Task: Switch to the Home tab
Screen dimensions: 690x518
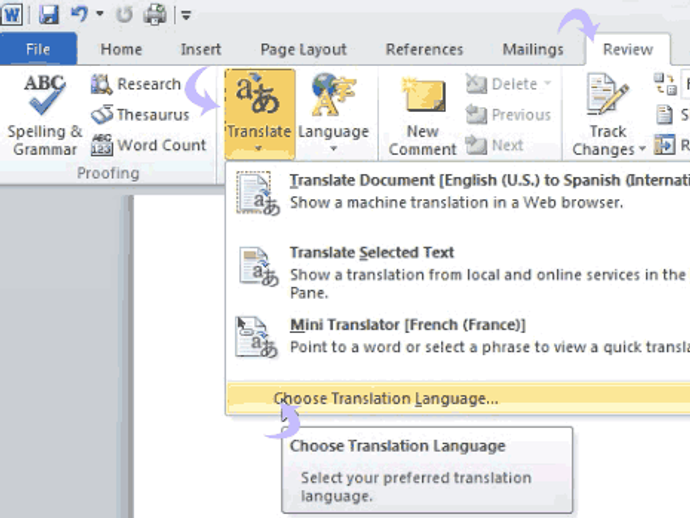Action: (121, 49)
